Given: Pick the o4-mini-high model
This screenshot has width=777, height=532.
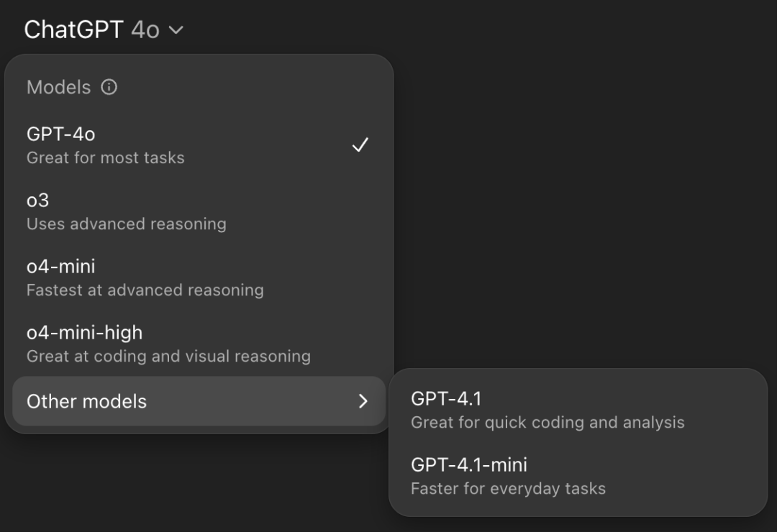Looking at the screenshot, I should coord(85,333).
